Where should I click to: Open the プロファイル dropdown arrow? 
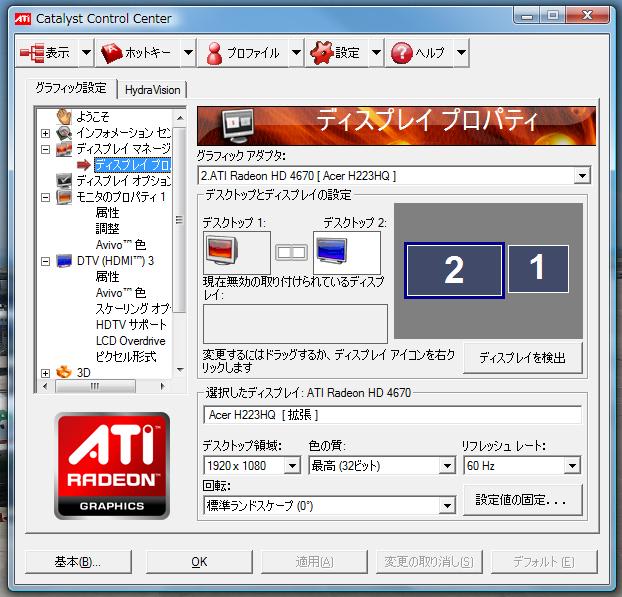pyautogui.click(x=296, y=53)
